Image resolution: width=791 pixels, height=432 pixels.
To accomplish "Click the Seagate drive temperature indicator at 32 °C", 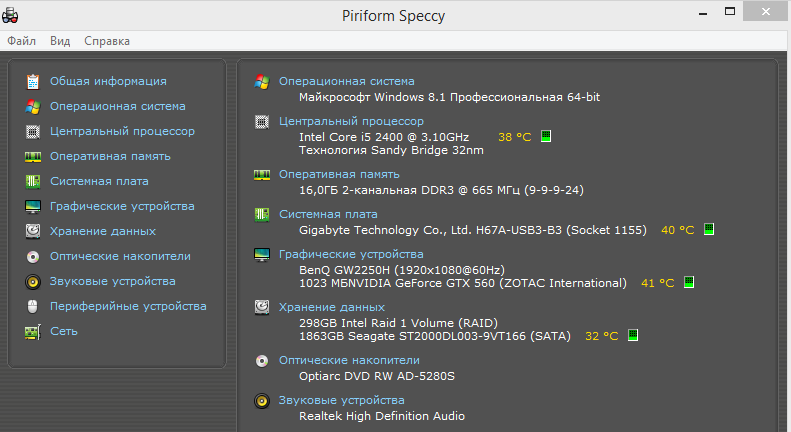I will (x=633, y=335).
